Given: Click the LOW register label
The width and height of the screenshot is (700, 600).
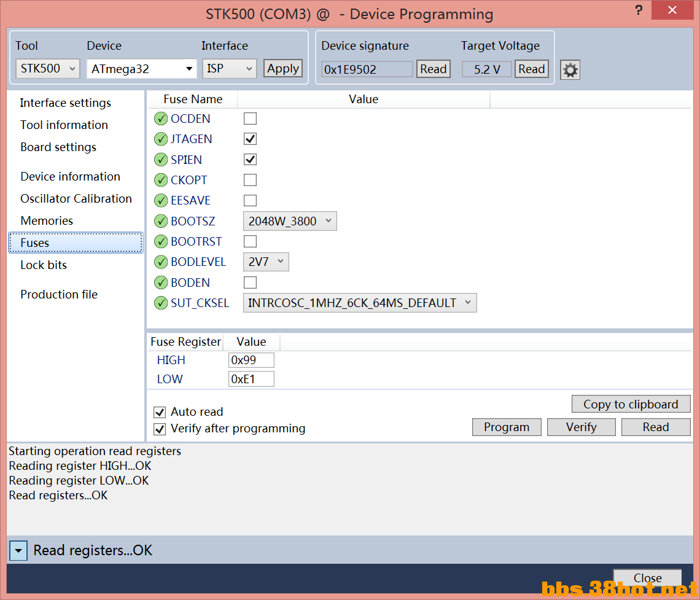Looking at the screenshot, I should (169, 379).
